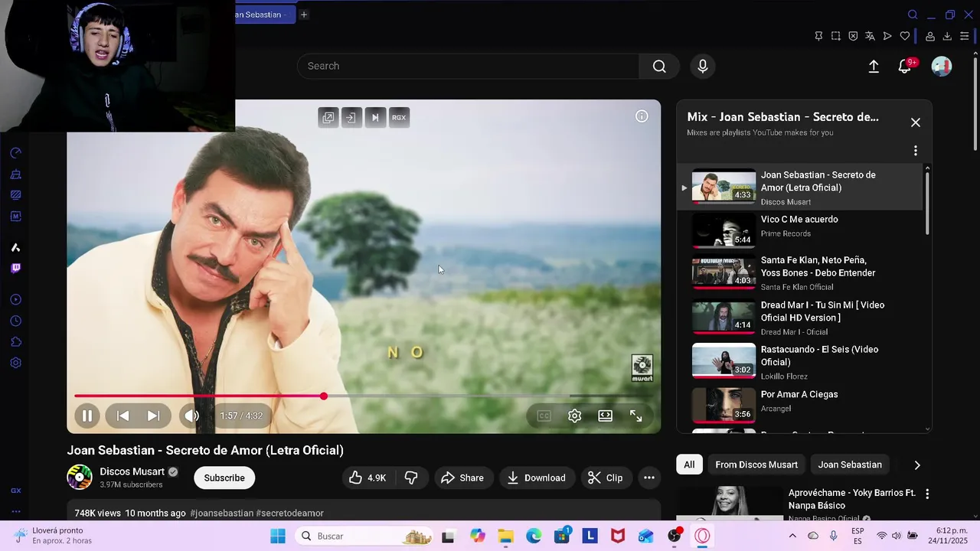Viewport: 980px width, 551px height.
Task: Bookmark page with heart icon
Action: [x=905, y=36]
